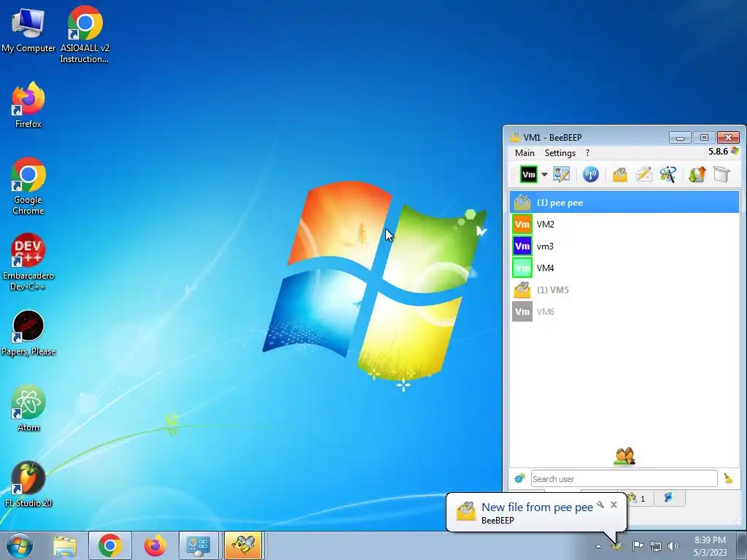Open the edit profile icon in BeeBEEP toolbar
Viewport: 747px width, 560px height.
(x=562, y=174)
